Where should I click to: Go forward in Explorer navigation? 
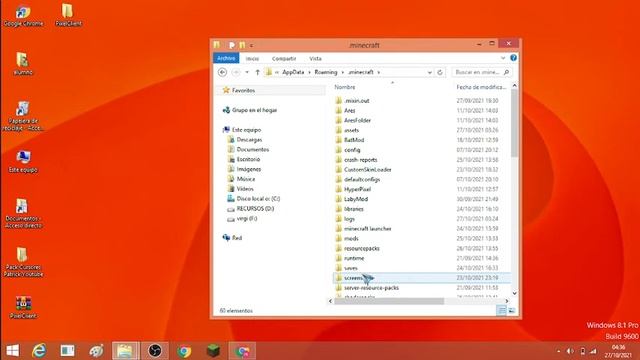point(236,72)
